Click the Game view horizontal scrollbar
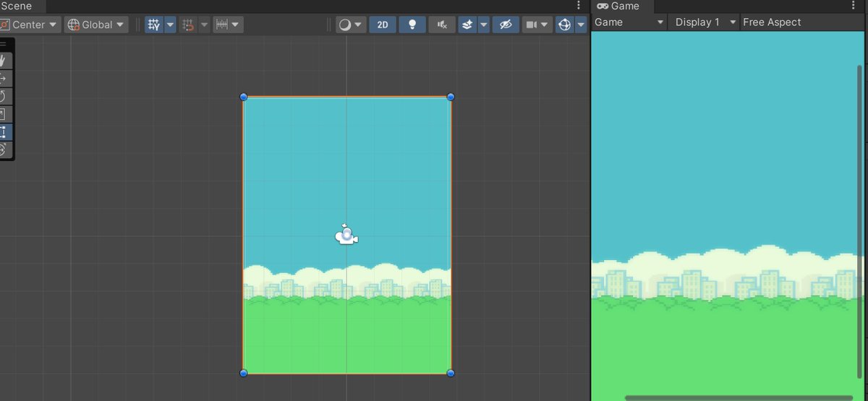868x401 pixels. coord(739,397)
